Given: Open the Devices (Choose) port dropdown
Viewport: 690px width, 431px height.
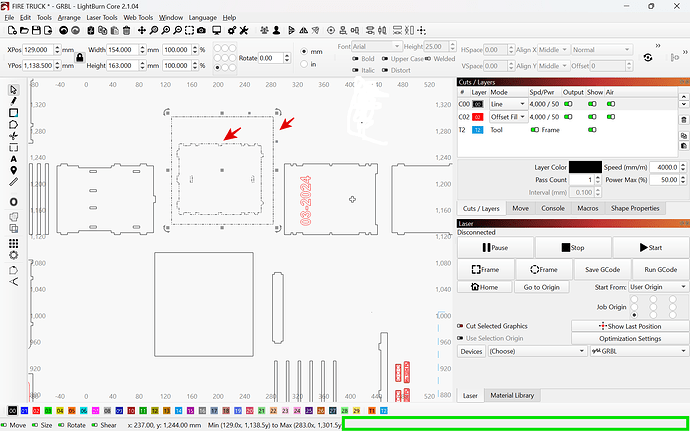Looking at the screenshot, I should [537, 351].
